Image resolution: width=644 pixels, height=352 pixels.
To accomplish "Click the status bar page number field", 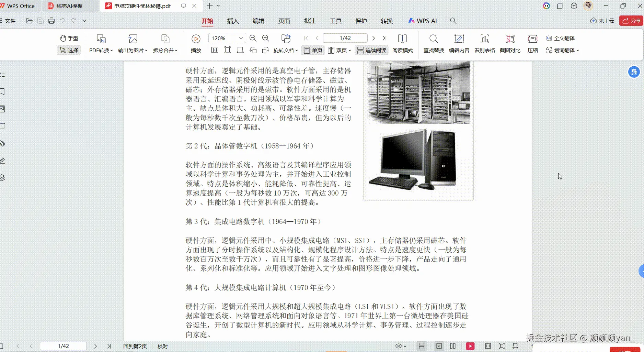I will pyautogui.click(x=63, y=346).
